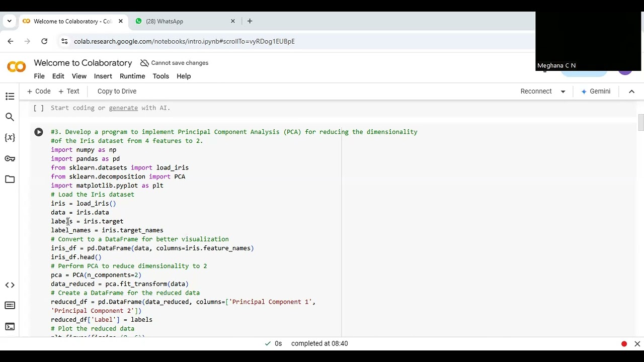View site information icon in address bar
This screenshot has width=644, height=362.
64,41
